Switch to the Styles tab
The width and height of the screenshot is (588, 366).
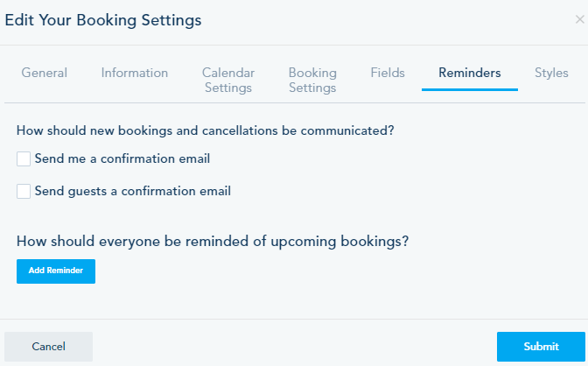pyautogui.click(x=551, y=73)
